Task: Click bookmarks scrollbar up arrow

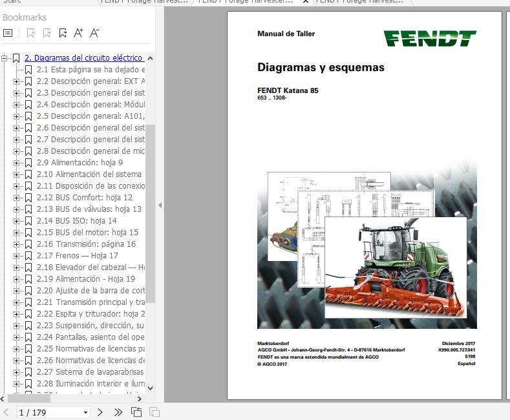Action: coord(150,59)
